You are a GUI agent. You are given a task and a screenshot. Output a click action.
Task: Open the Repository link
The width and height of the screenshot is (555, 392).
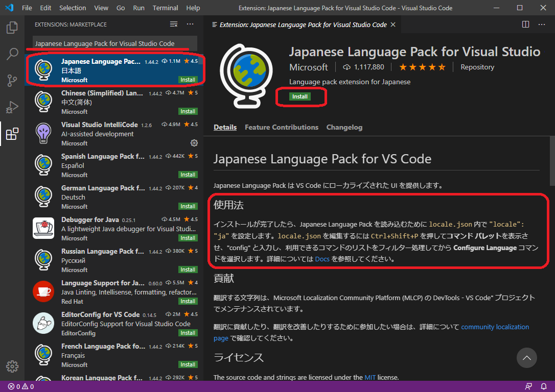pos(477,67)
